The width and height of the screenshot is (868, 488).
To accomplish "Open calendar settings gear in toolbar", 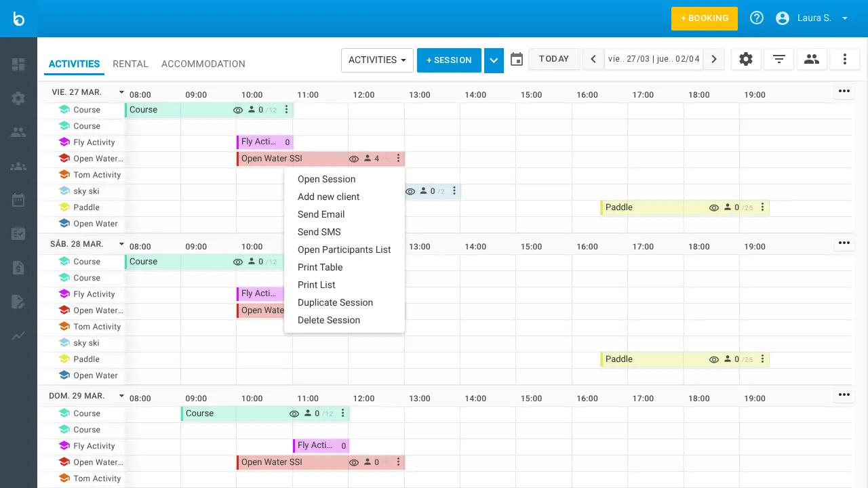I will [746, 60].
